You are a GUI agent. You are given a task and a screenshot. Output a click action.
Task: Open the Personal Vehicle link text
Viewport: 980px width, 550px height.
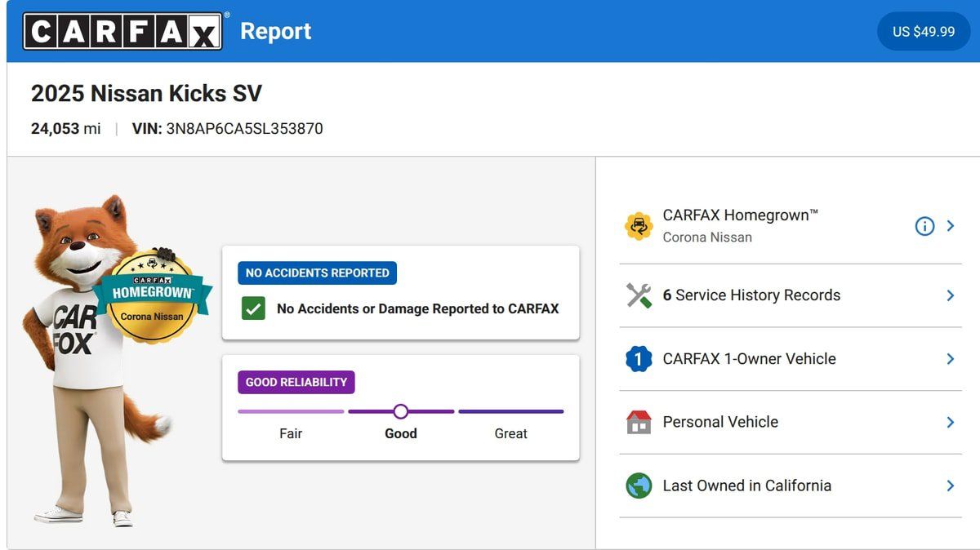[720, 422]
